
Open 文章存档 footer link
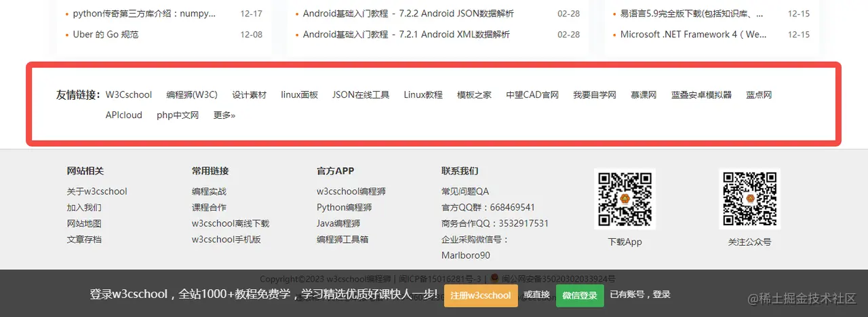[84, 240]
